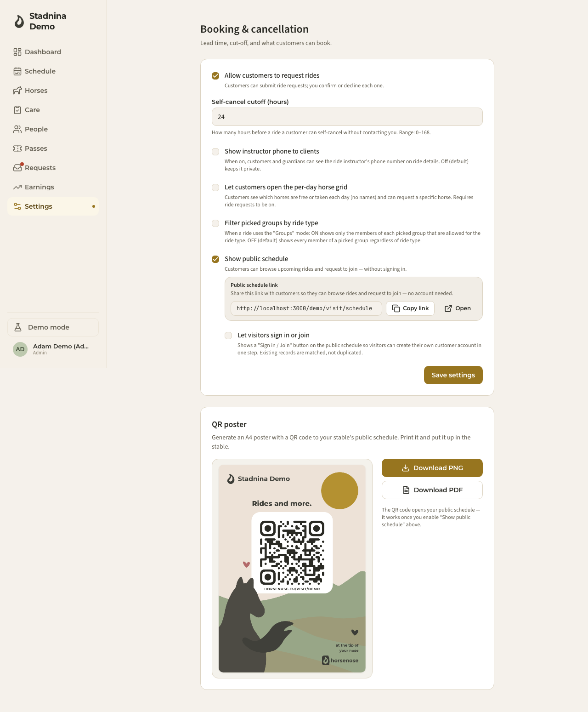Open Dashboard in the sidebar
This screenshot has height=712, width=588.
(53, 52)
